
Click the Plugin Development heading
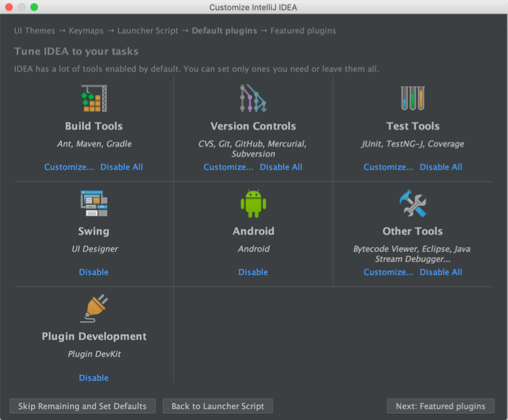94,336
